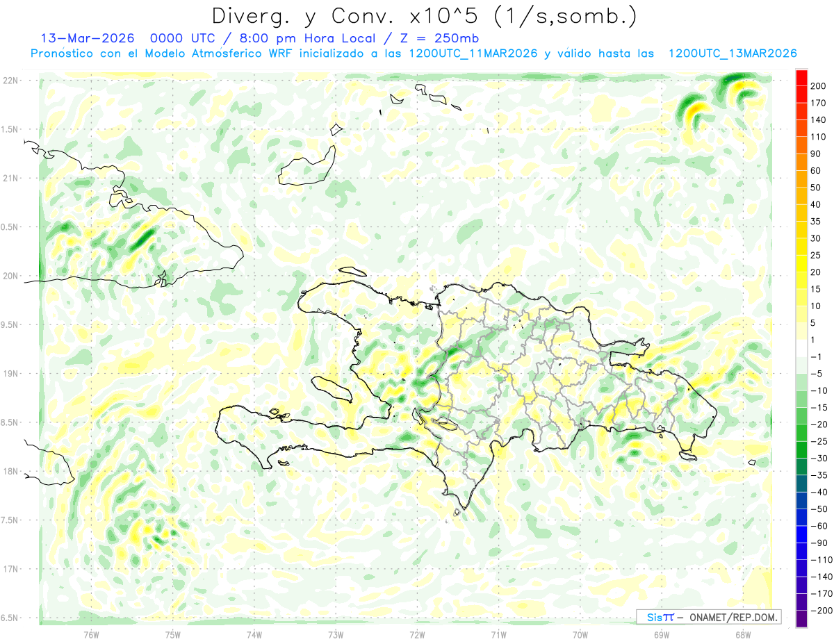
Task: Click the "20N" latitude label
Action: pos(11,276)
